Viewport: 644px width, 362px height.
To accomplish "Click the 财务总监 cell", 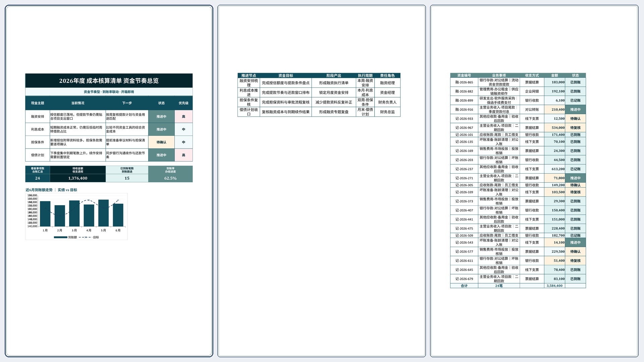I will (x=387, y=112).
